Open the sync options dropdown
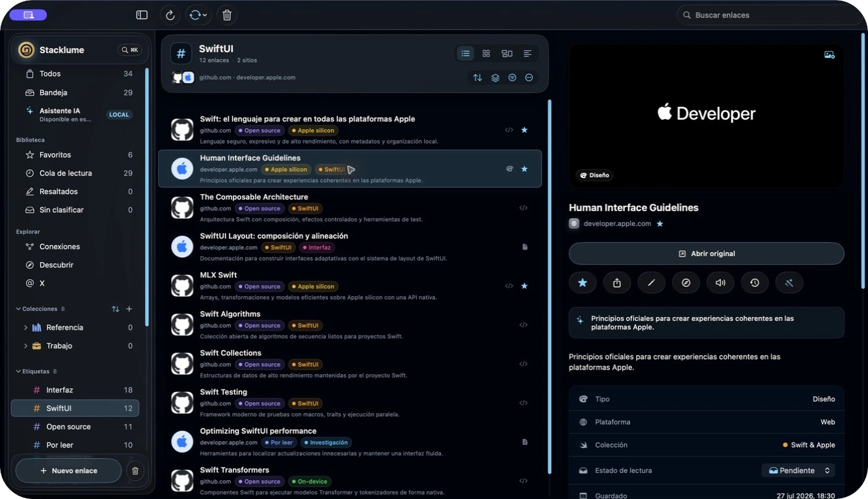 (x=198, y=15)
